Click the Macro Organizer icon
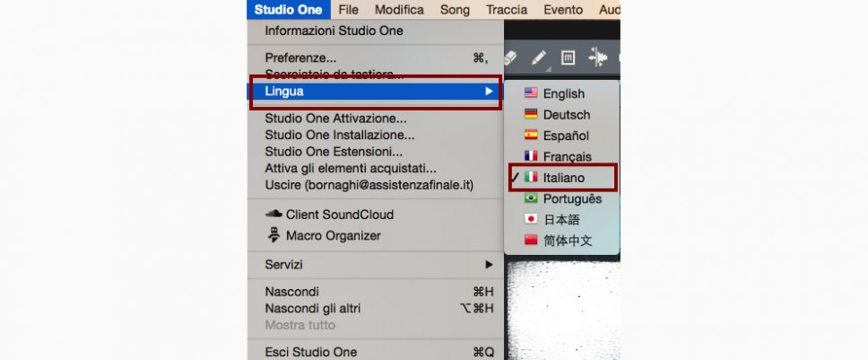 pyautogui.click(x=273, y=235)
